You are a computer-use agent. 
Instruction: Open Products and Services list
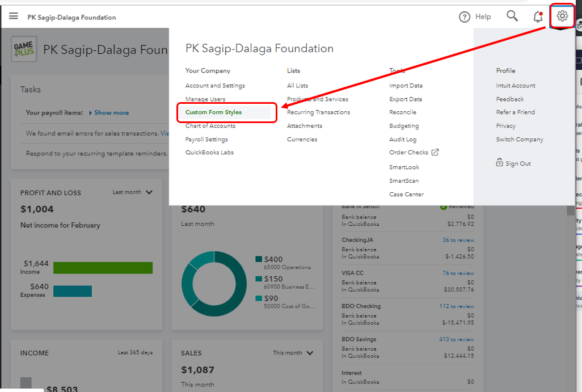(x=317, y=99)
